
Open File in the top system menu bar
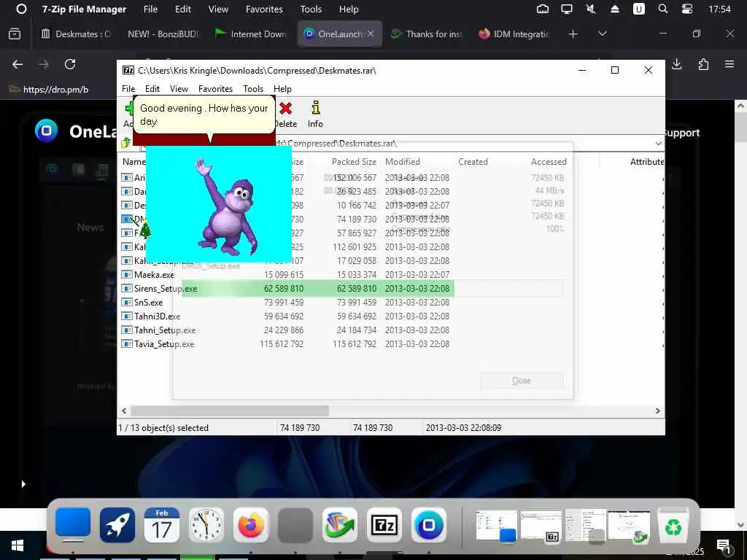[x=150, y=9]
